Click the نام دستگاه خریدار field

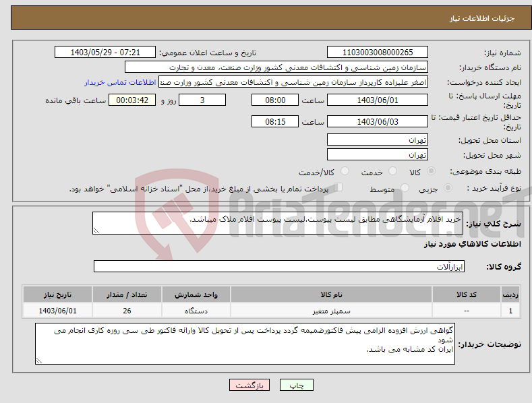[276, 67]
